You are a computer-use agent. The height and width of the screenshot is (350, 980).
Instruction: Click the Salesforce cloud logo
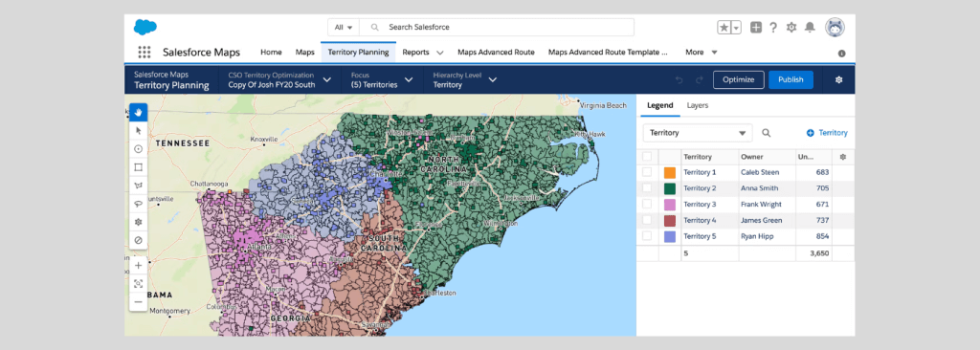145,27
